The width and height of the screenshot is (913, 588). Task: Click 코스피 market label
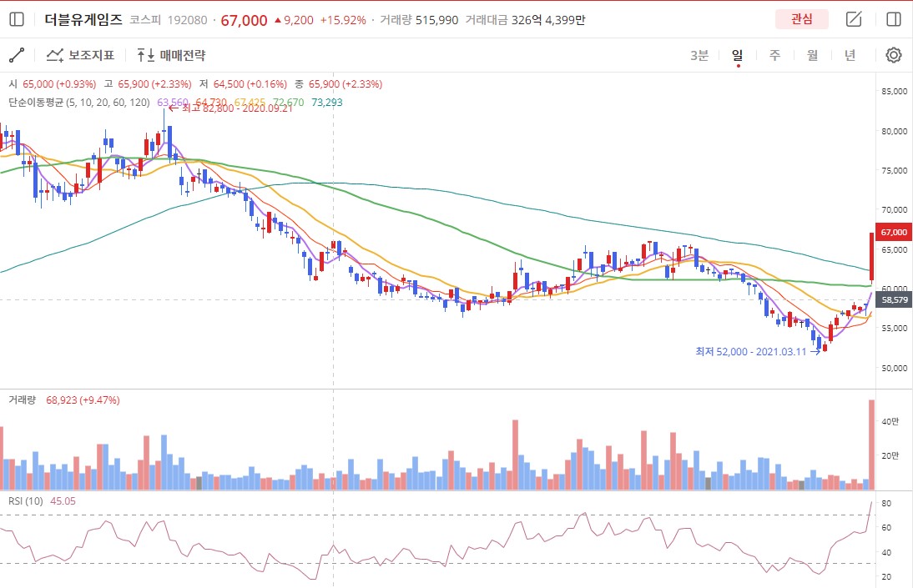click(x=145, y=20)
